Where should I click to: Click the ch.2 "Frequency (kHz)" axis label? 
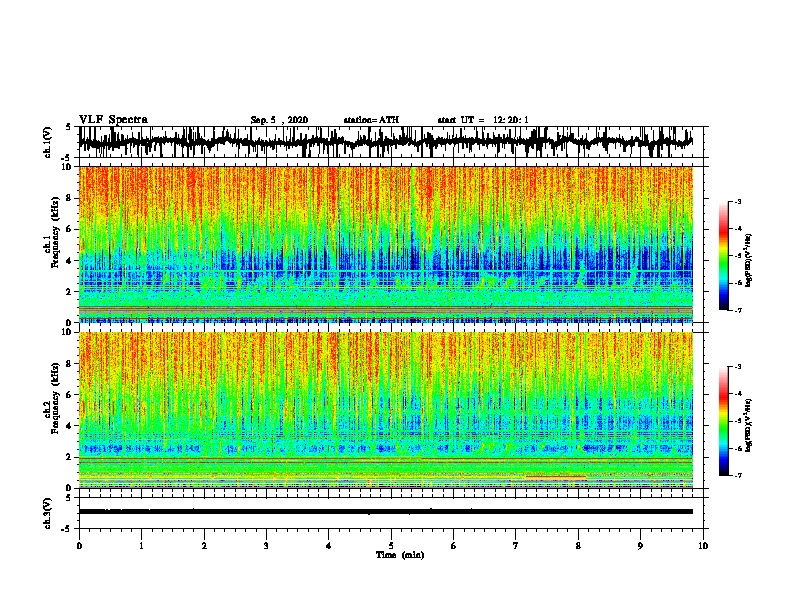coord(55,398)
